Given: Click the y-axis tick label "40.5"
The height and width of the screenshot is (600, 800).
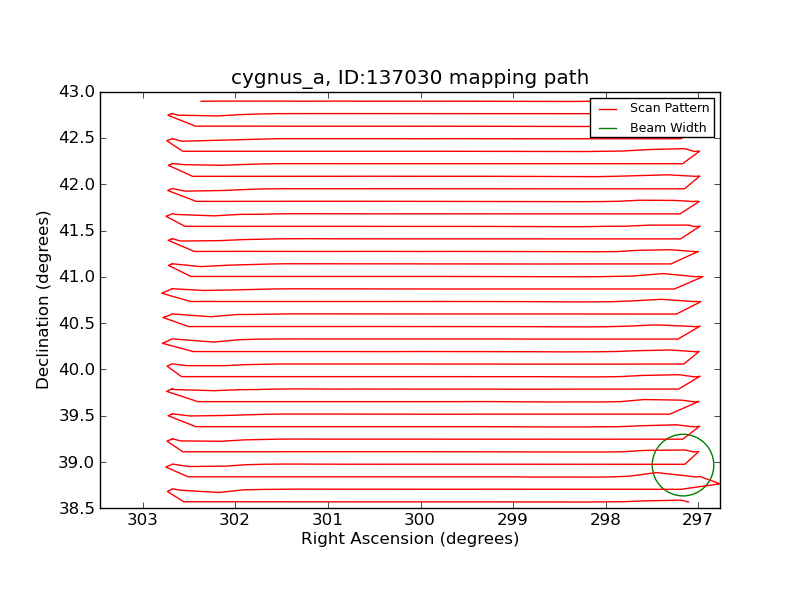Looking at the screenshot, I should [77, 323].
